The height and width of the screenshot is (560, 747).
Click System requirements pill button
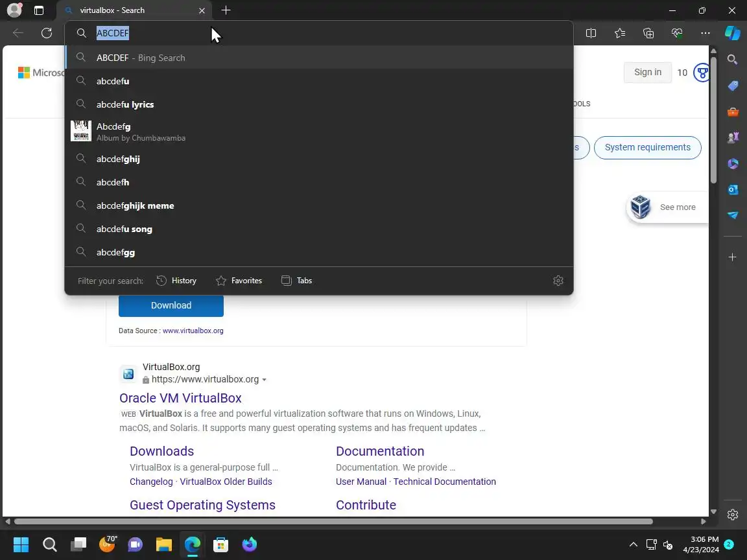[x=647, y=148]
